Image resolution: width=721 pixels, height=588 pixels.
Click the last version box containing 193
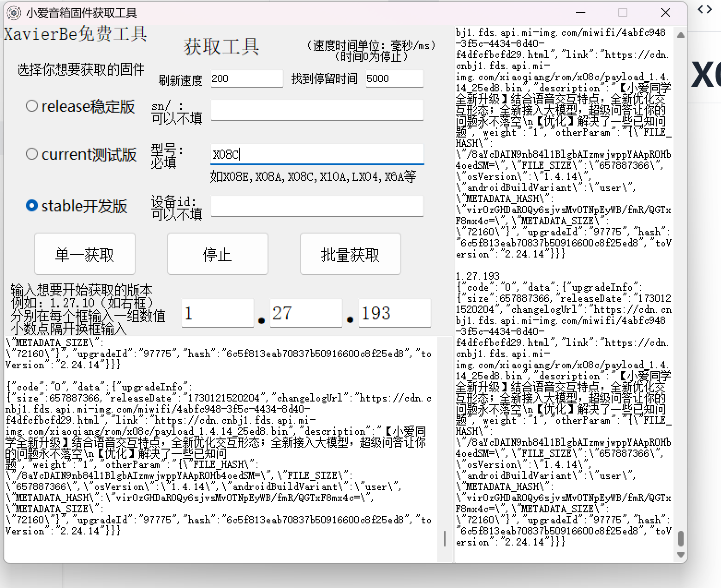point(395,313)
